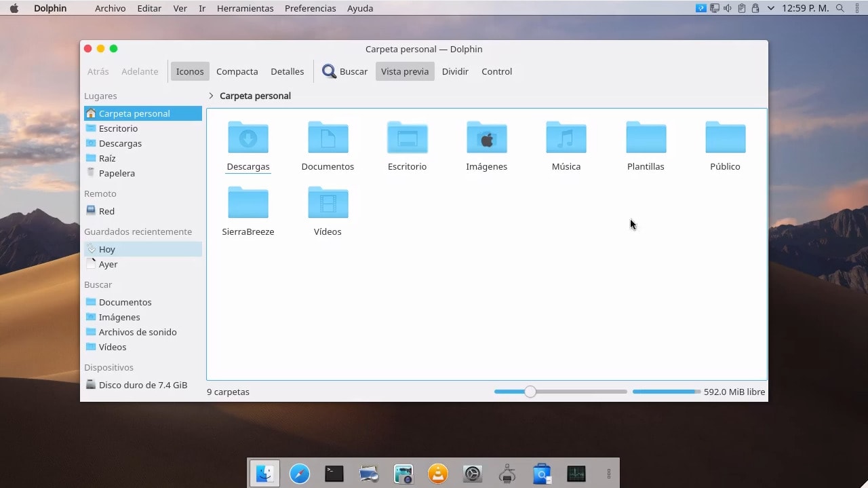Activate Buscar in the Dolphin toolbar

pos(344,71)
